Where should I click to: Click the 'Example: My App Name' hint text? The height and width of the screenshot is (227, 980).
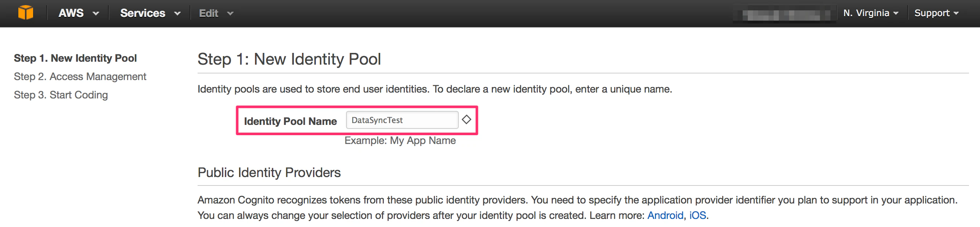400,141
